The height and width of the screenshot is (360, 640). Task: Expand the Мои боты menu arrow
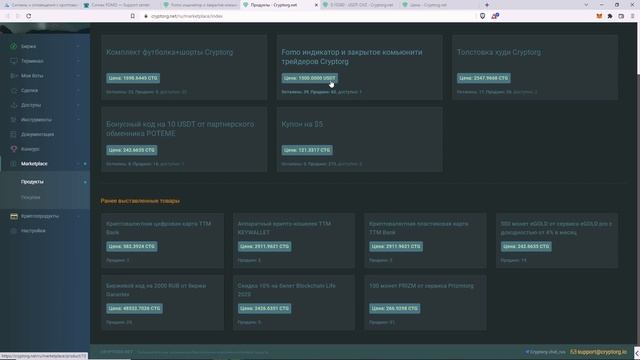click(78, 76)
